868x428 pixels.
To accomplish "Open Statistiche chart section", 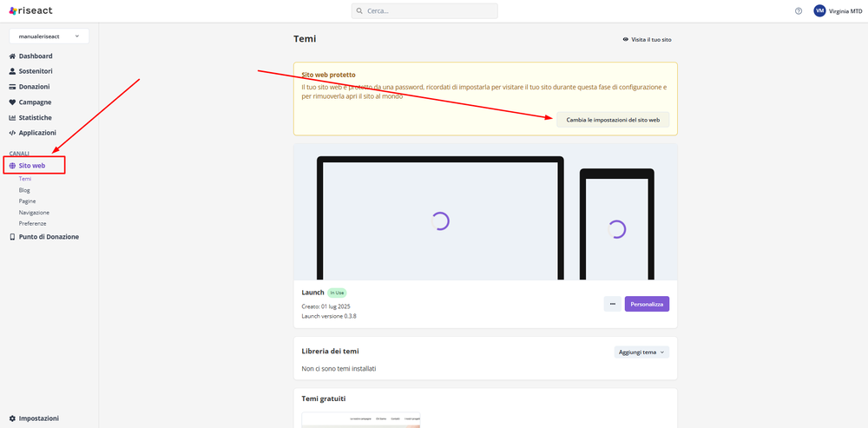I will click(35, 117).
